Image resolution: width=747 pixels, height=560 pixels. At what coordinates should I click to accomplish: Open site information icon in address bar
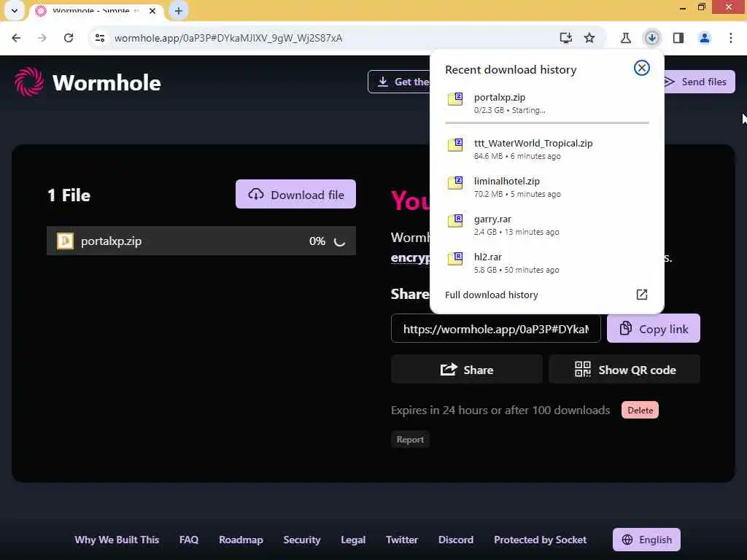coord(99,38)
